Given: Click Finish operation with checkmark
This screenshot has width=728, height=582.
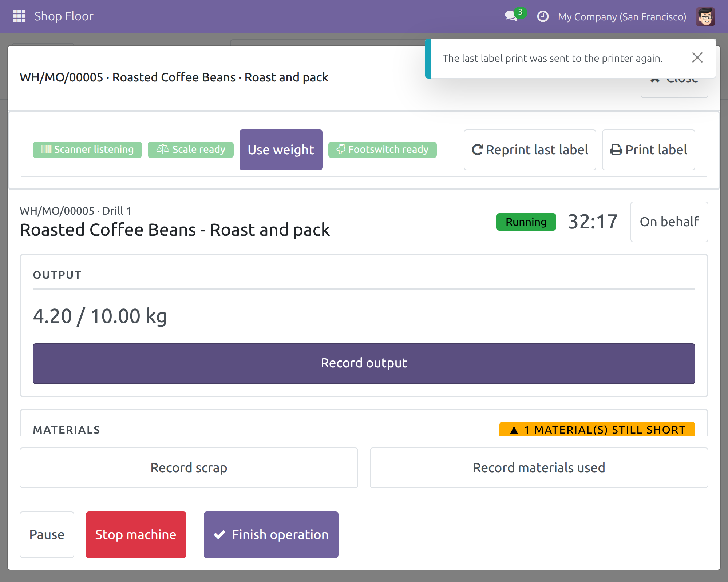Looking at the screenshot, I should click(x=271, y=535).
